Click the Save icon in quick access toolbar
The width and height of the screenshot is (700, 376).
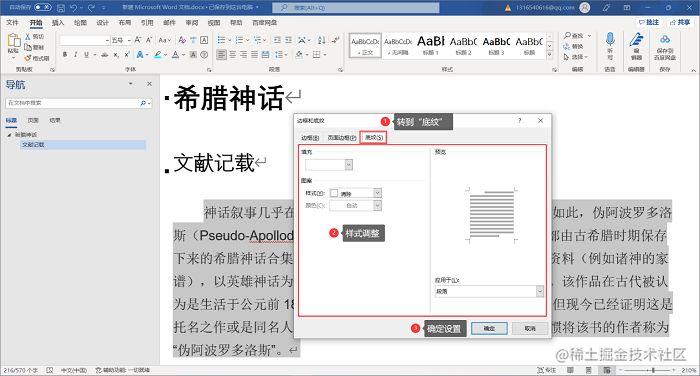pyautogui.click(x=61, y=8)
